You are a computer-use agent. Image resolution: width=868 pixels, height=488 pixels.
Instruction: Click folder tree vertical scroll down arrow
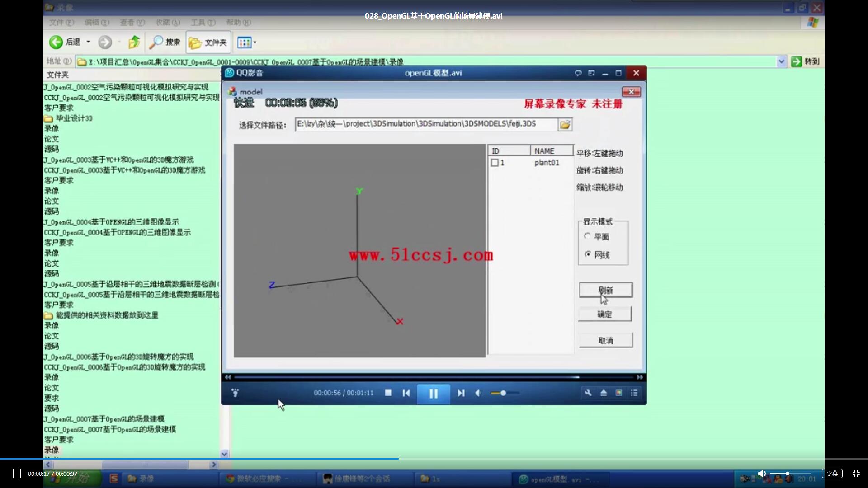pos(224,454)
